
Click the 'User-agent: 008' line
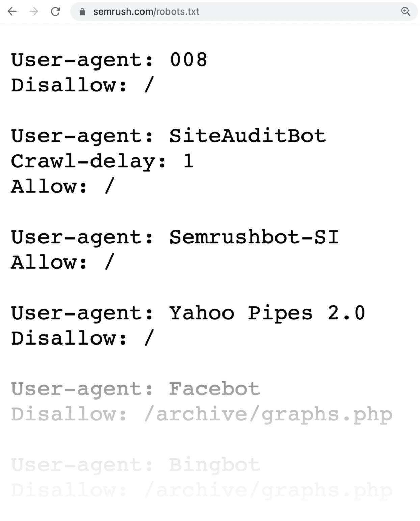tap(108, 60)
